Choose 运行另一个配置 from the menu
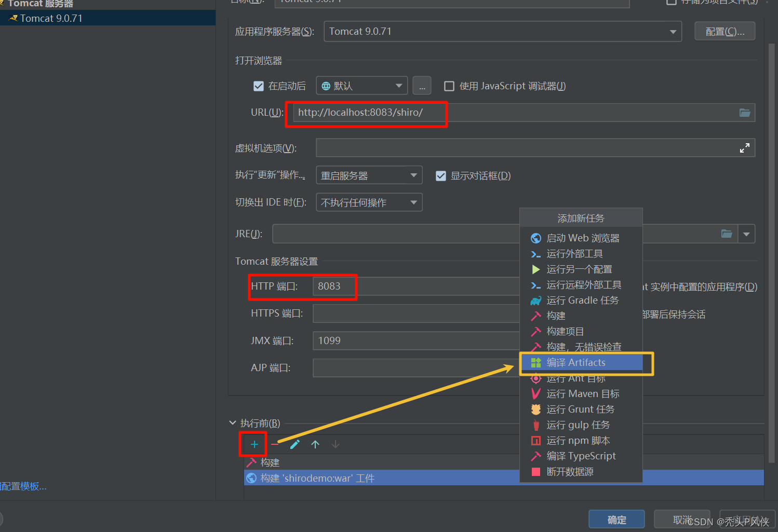Image resolution: width=778 pixels, height=532 pixels. (581, 269)
